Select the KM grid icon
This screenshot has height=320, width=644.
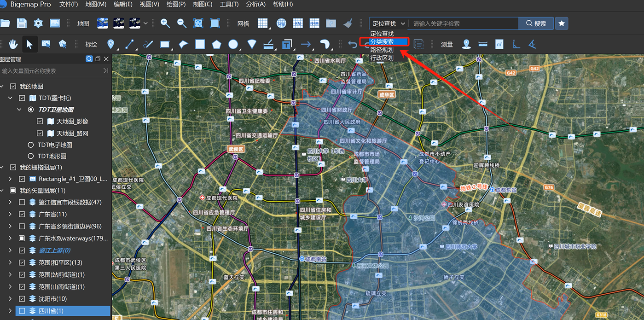coord(298,23)
